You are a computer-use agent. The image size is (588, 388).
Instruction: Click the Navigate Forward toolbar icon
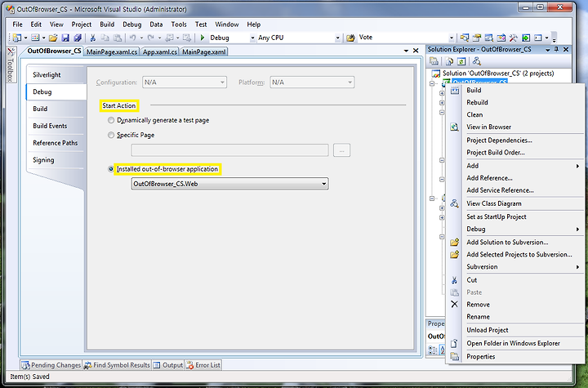(187, 38)
